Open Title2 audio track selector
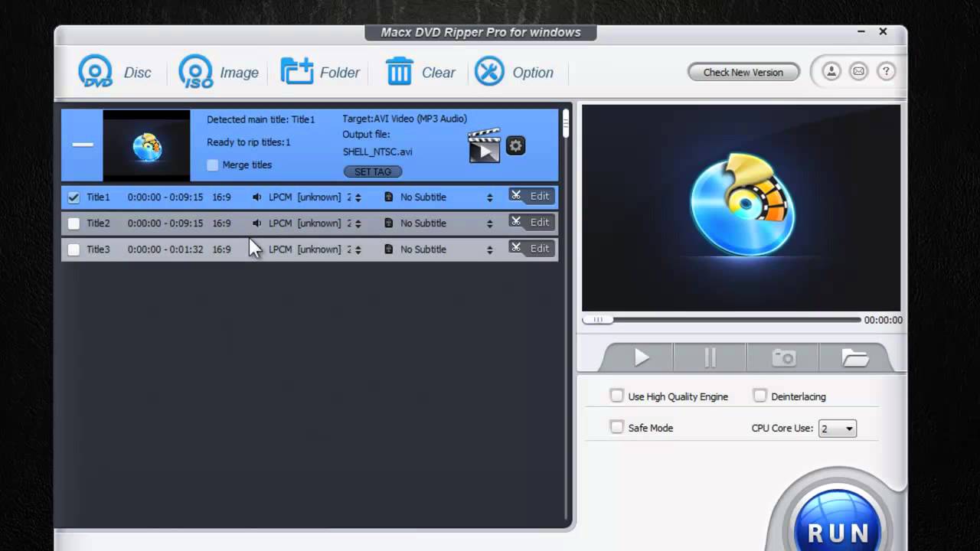This screenshot has width=980, height=551. click(358, 223)
